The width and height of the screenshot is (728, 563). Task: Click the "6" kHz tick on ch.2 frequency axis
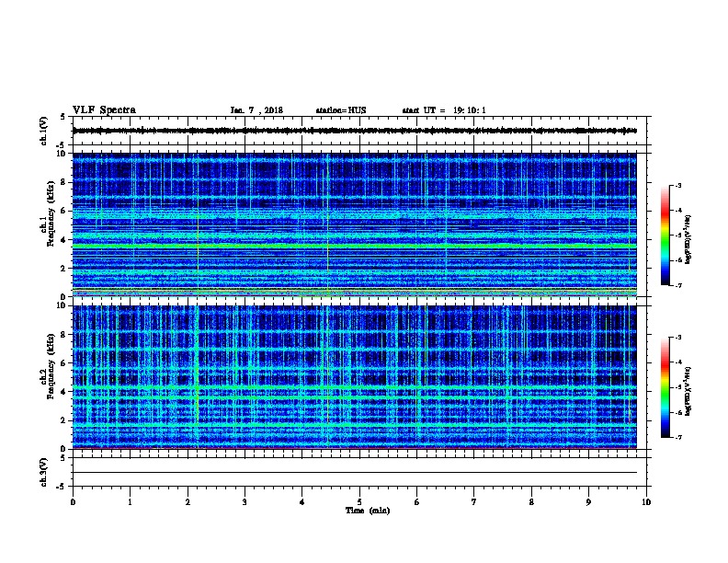click(x=63, y=362)
